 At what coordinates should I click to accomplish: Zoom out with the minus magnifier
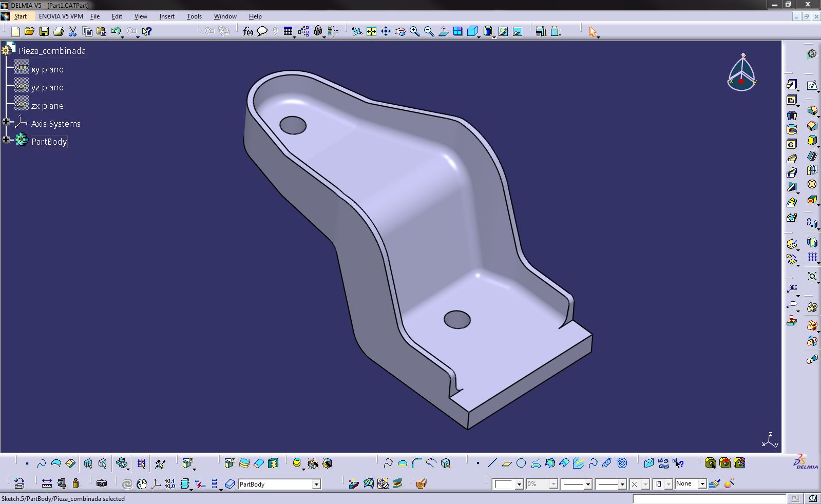coord(429,31)
